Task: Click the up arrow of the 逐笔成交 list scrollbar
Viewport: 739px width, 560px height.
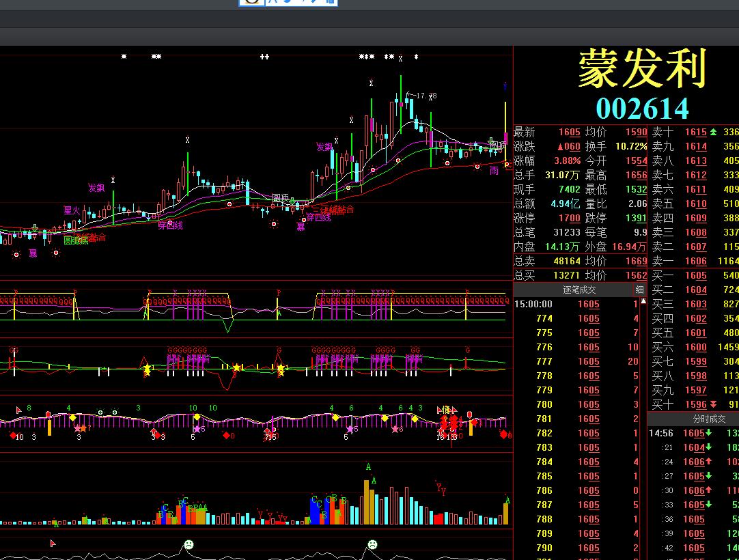Action: point(643,300)
